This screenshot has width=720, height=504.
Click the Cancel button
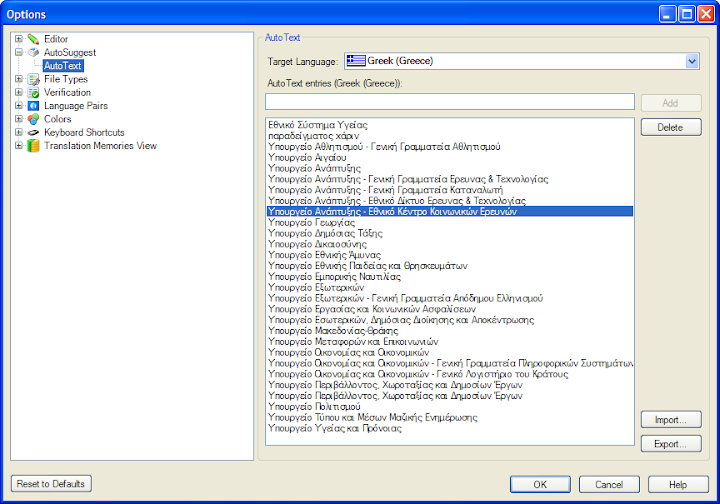609,484
